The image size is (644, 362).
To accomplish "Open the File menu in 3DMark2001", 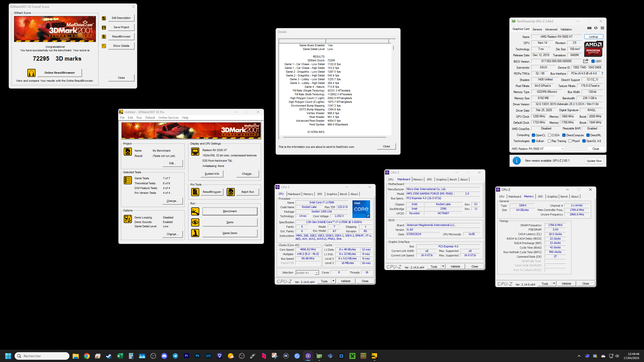I will (122, 118).
